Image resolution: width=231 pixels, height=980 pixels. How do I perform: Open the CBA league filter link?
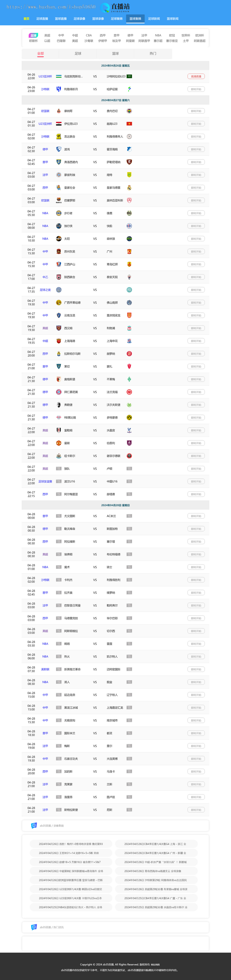(x=89, y=35)
